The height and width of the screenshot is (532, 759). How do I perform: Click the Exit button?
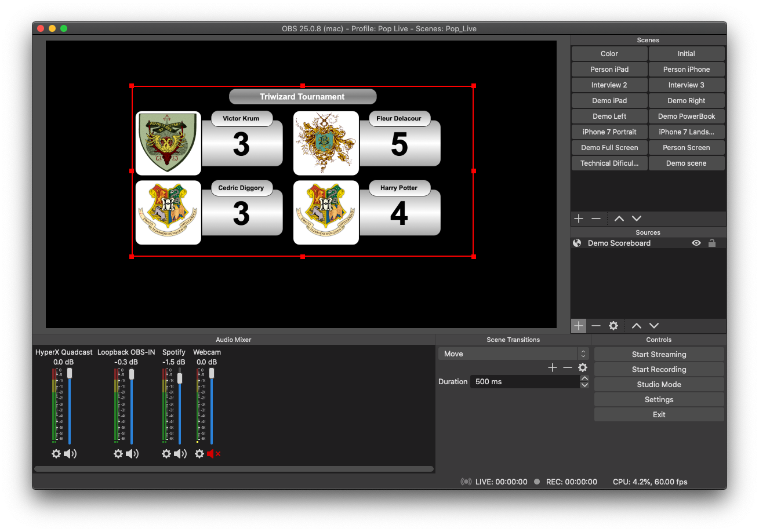point(659,415)
